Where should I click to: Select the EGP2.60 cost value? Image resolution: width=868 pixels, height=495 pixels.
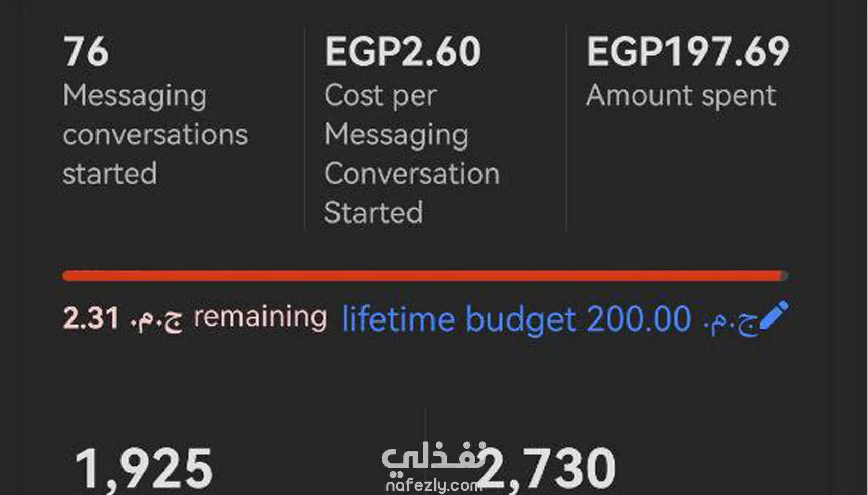pyautogui.click(x=403, y=52)
